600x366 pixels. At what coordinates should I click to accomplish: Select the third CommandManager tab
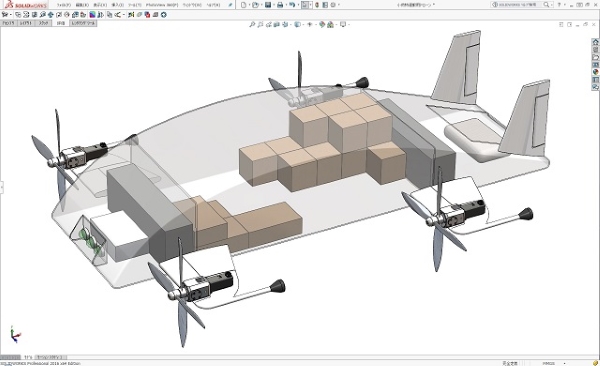point(43,23)
